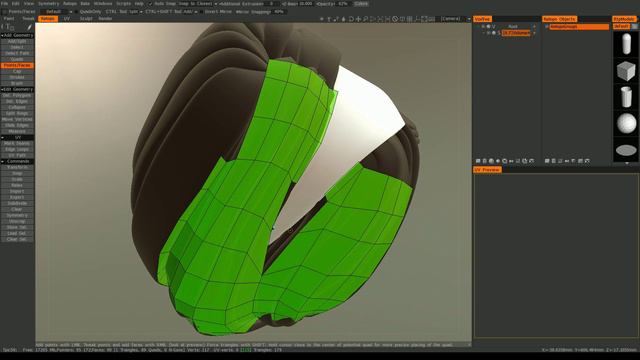Viewport: 640px width, 360px height.
Task: Select the flat disc primitive thumbnail
Action: (x=626, y=150)
